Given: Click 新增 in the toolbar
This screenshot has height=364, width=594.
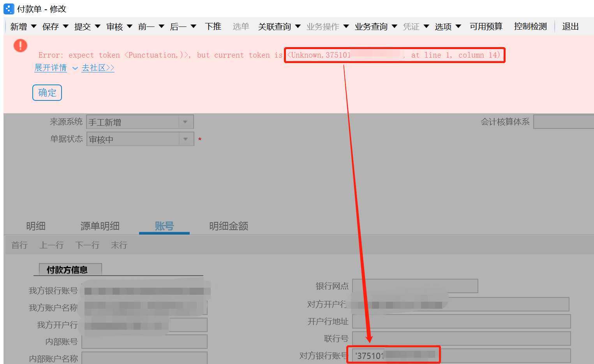Looking at the screenshot, I should (x=19, y=26).
